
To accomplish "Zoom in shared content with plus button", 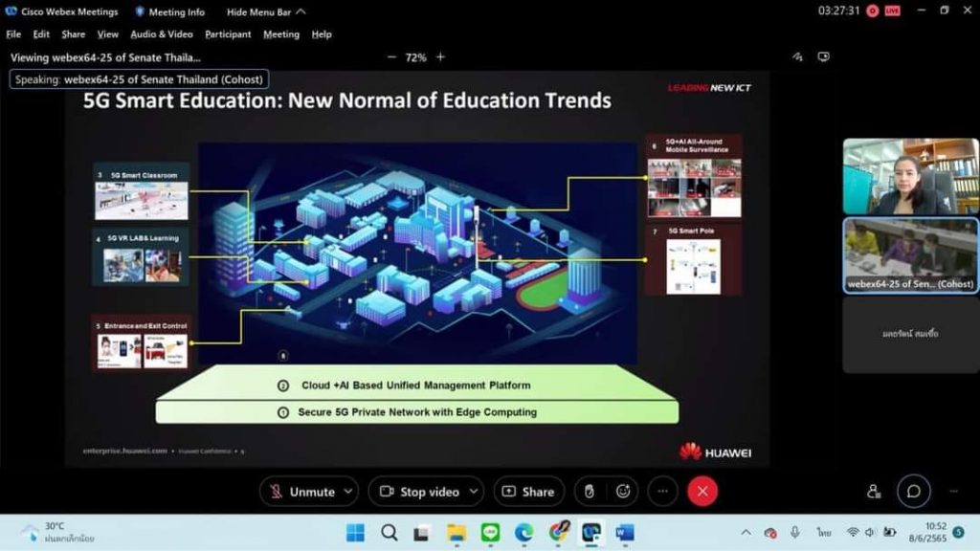I will pyautogui.click(x=440, y=56).
